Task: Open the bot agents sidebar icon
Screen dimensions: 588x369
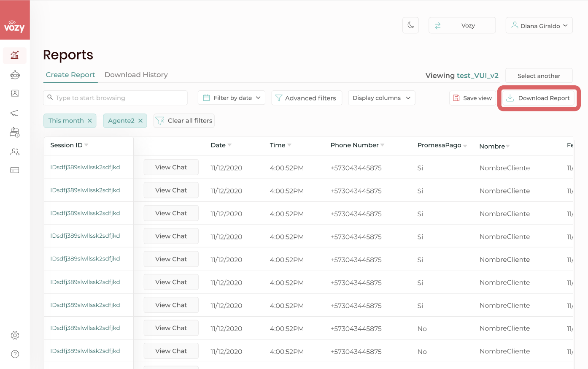Action: tap(15, 75)
